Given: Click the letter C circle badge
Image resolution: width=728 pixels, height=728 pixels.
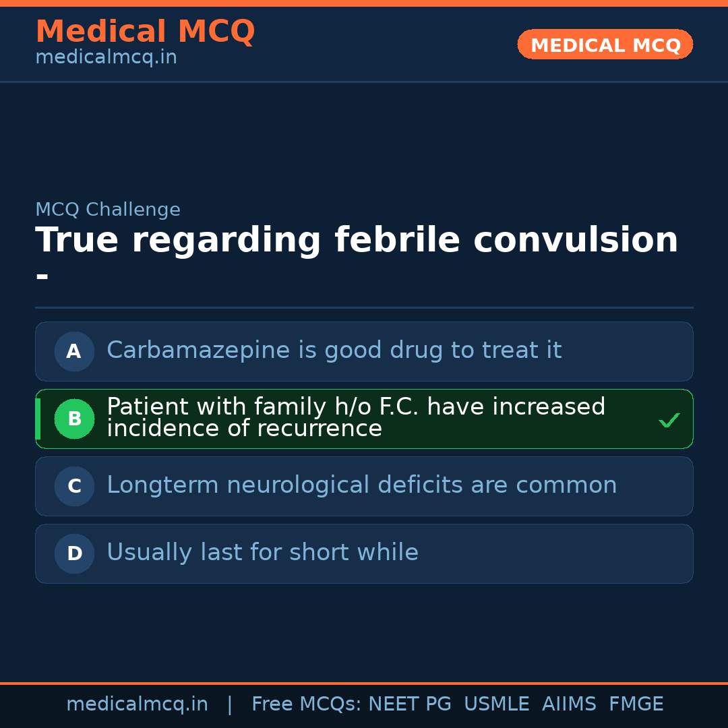Looking at the screenshot, I should coord(74,486).
